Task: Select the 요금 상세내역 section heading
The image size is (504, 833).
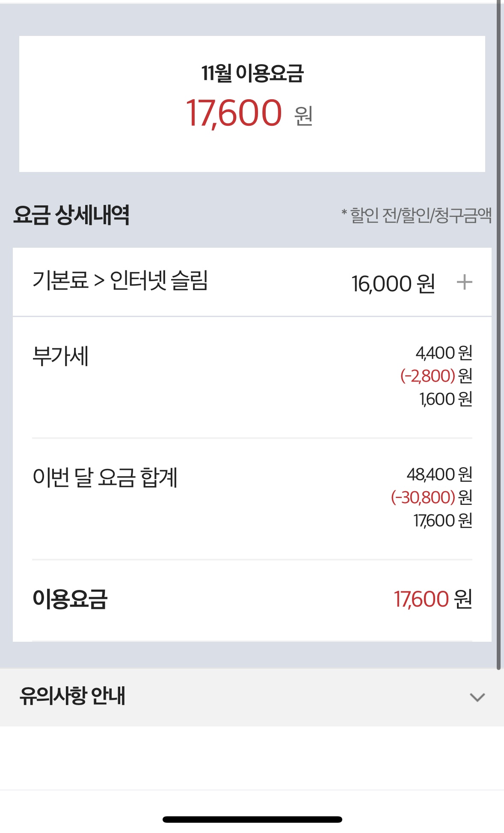Action: [x=71, y=215]
